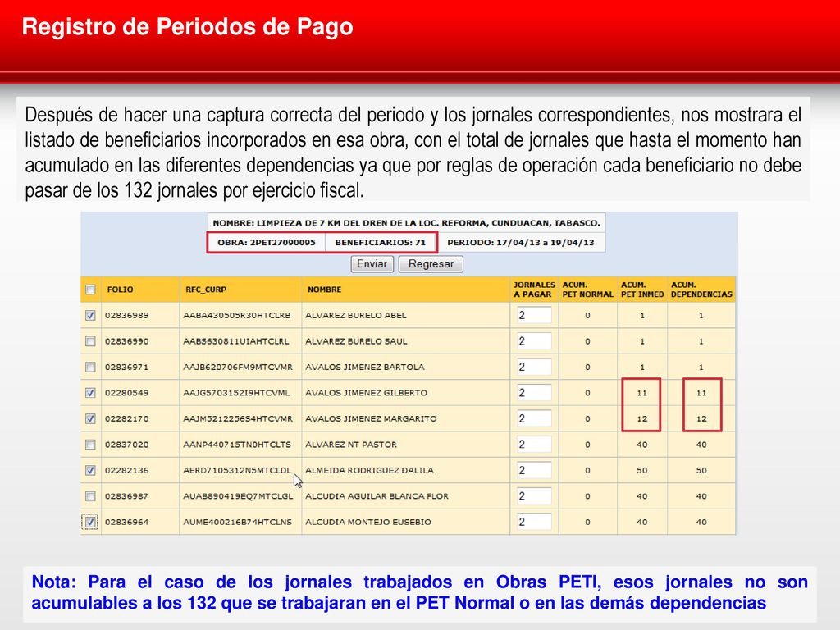Click RFC AUME400216B74HTCLNS
The image size is (840, 630).
point(237,522)
